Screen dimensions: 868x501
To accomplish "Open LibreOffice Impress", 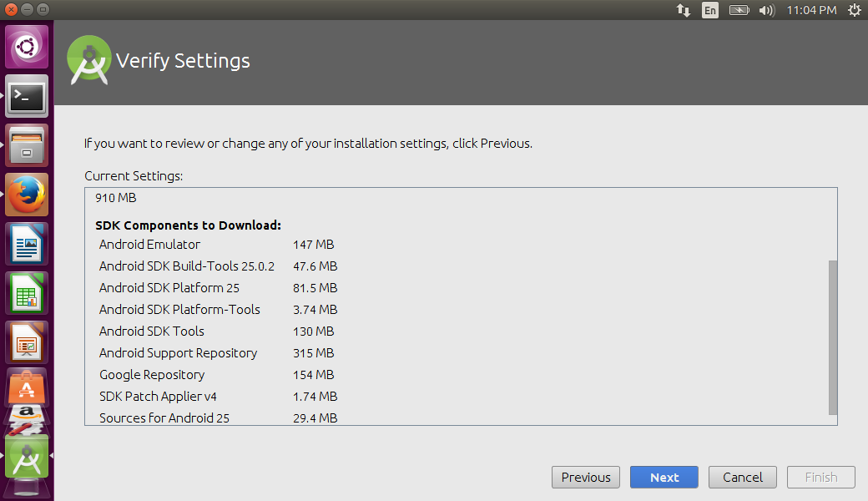I will tap(27, 342).
